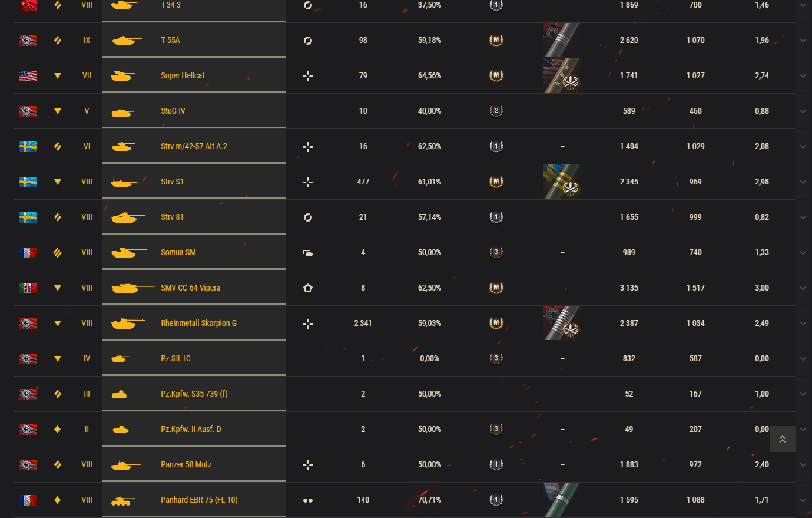Expand the T 55A row details
The image size is (812, 518).
pos(803,41)
